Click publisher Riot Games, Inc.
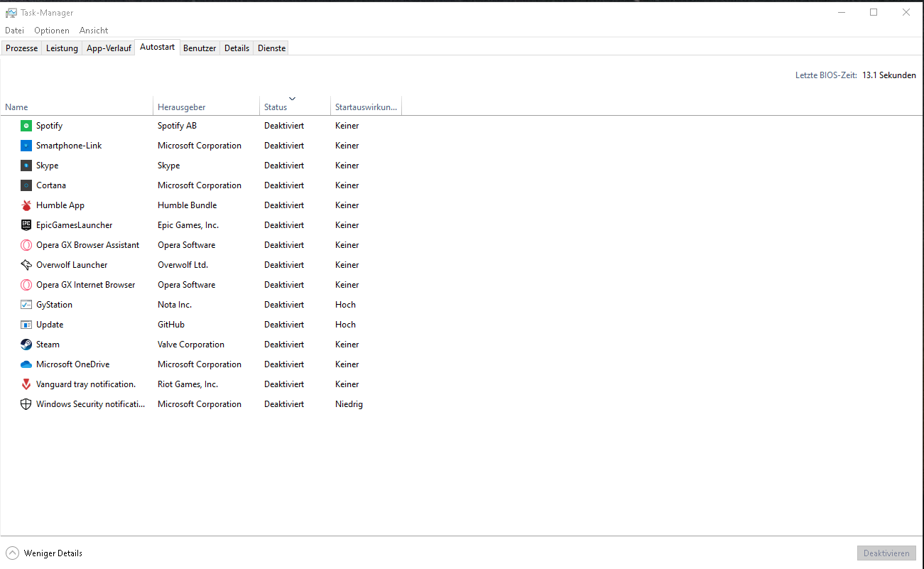The width and height of the screenshot is (924, 569). [188, 384]
